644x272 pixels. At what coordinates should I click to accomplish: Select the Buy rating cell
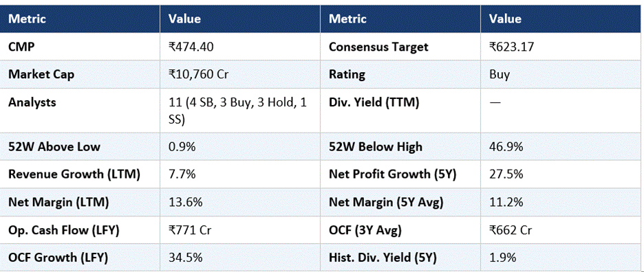coord(562,74)
